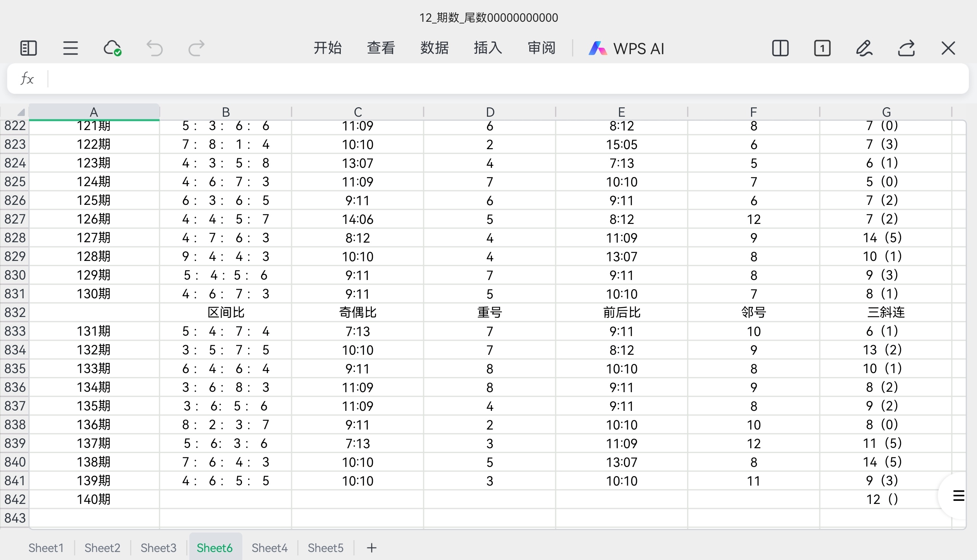Toggle the sidebar reading view icon
The height and width of the screenshot is (560, 977).
click(28, 48)
